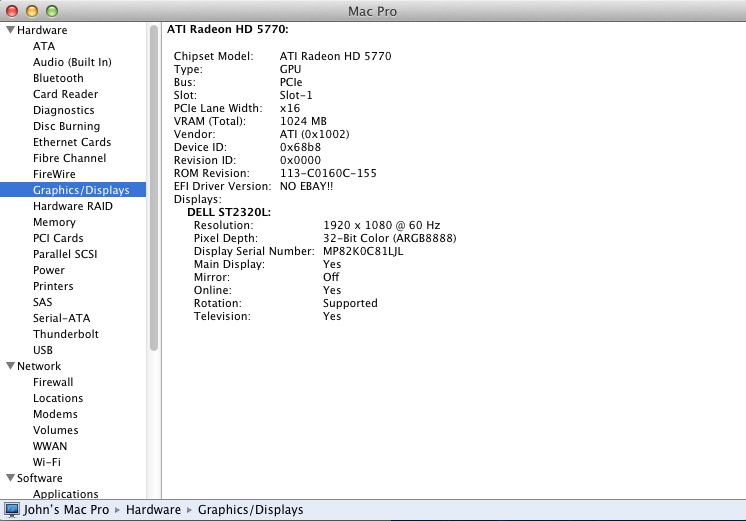Screen dimensions: 746x521
Task: Select USB in the sidebar
Action: [x=43, y=350]
